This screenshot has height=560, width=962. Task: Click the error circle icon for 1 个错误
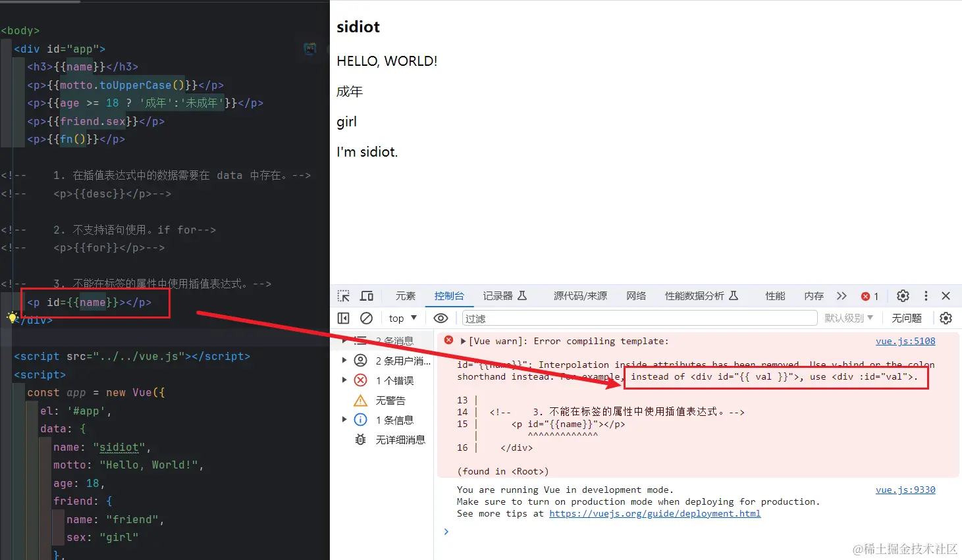(x=361, y=380)
